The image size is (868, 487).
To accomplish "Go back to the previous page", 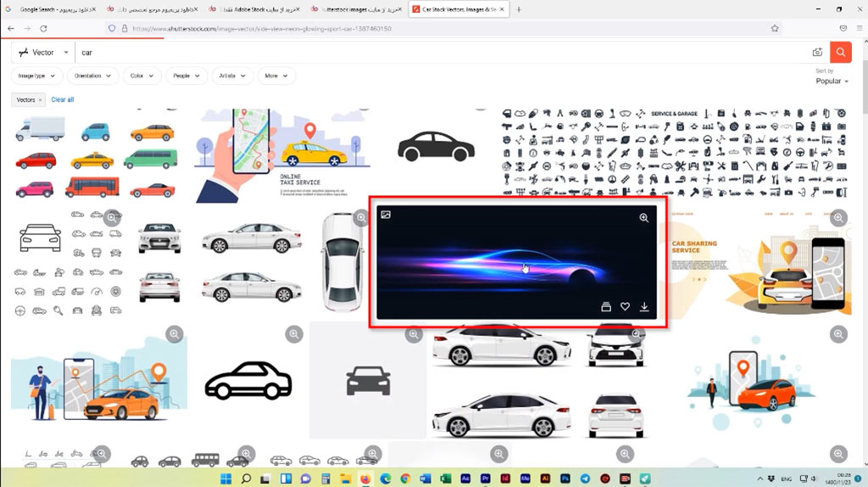I will click(11, 28).
